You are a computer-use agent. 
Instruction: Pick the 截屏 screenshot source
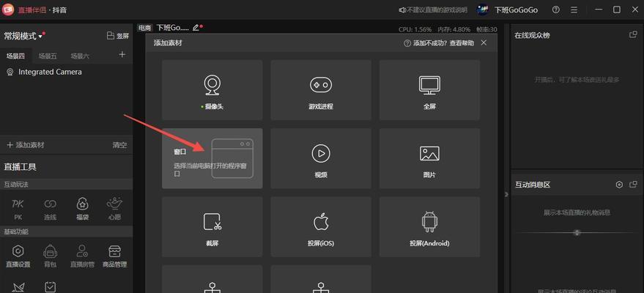coord(212,226)
